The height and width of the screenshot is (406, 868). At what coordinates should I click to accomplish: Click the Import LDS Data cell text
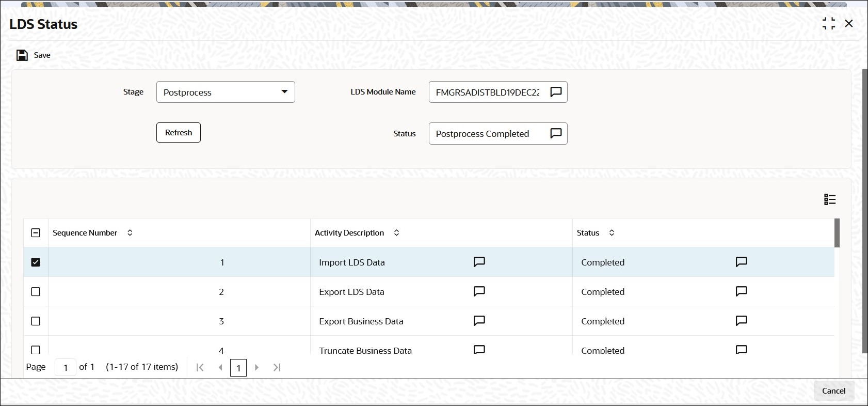pos(352,262)
